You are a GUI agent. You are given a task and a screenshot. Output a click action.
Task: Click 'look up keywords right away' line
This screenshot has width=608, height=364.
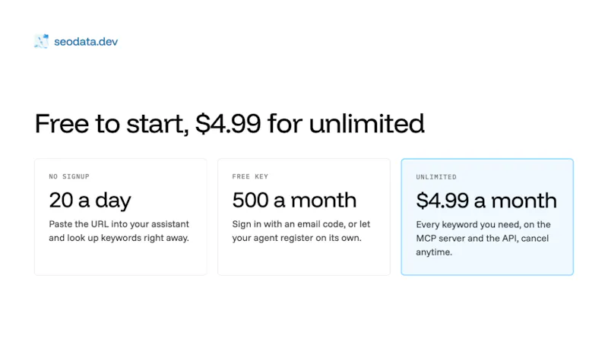(128, 238)
